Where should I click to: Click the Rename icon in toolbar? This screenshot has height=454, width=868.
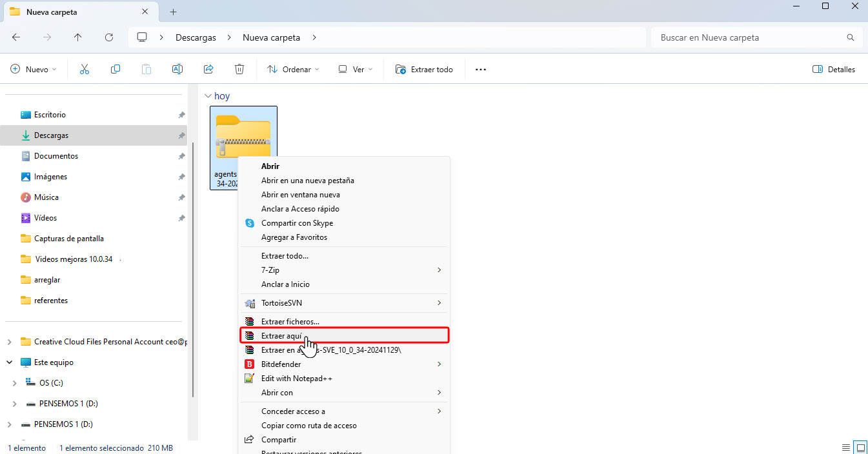pyautogui.click(x=177, y=69)
